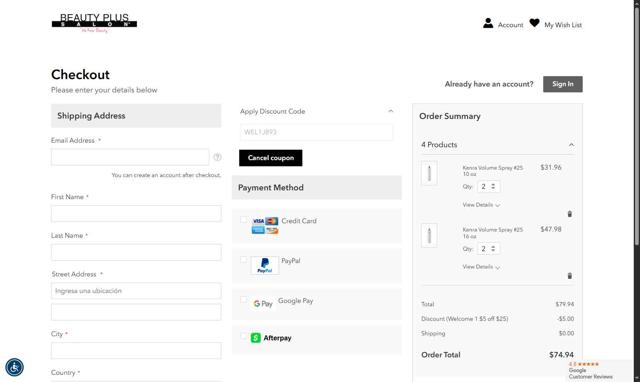This screenshot has height=382, width=640.
Task: Click the Beauty Plus Salon logo
Action: [x=94, y=23]
